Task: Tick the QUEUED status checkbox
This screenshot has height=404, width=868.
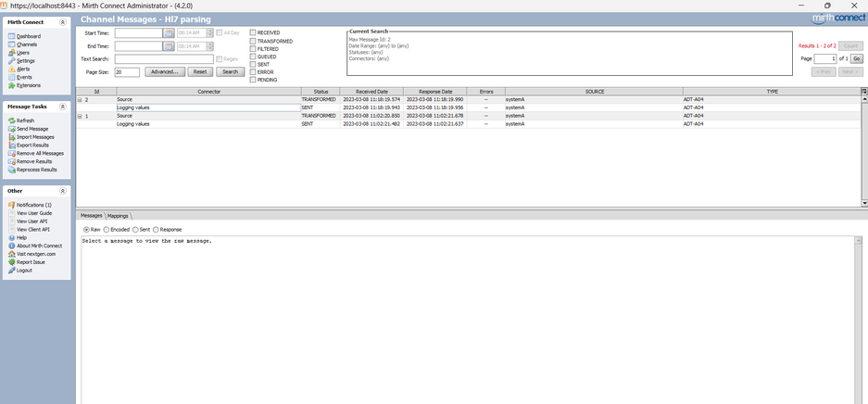Action: (x=253, y=57)
